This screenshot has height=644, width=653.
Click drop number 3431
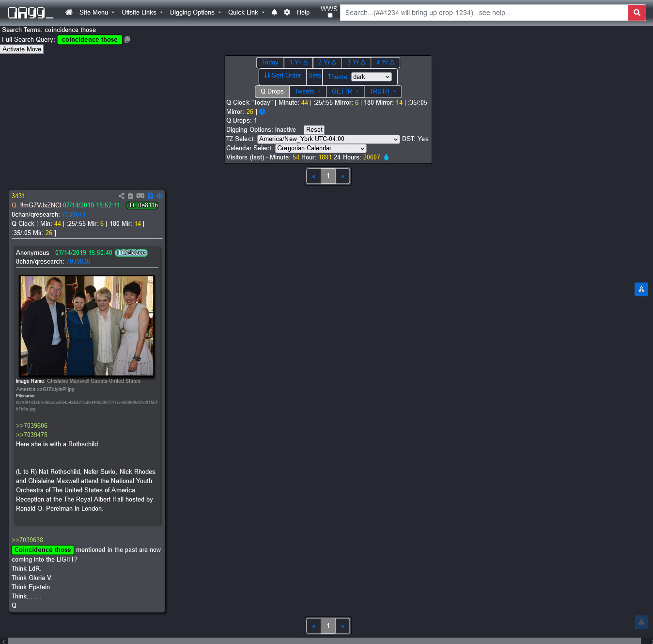pos(18,196)
